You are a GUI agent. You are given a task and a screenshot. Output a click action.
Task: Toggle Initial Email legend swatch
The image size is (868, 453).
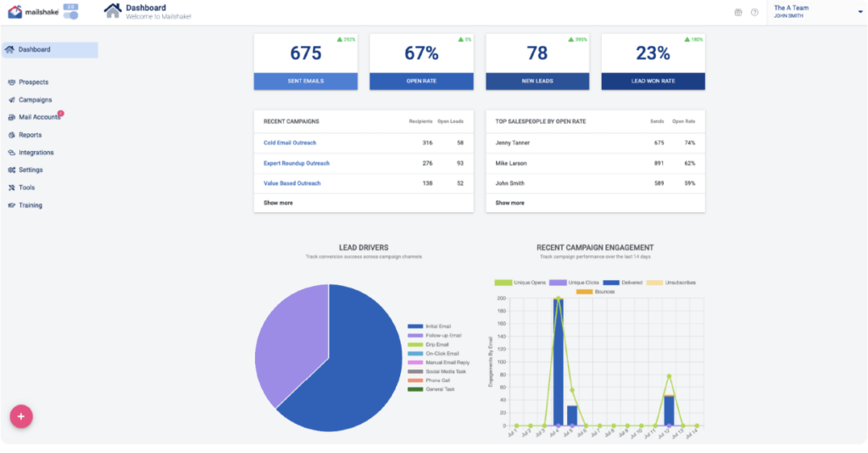coord(415,327)
